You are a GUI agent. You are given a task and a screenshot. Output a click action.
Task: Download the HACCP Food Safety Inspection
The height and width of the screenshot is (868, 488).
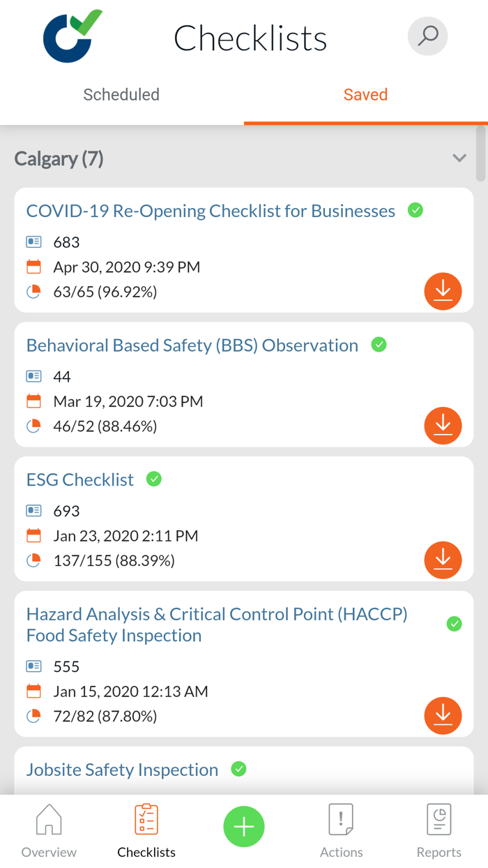click(443, 716)
